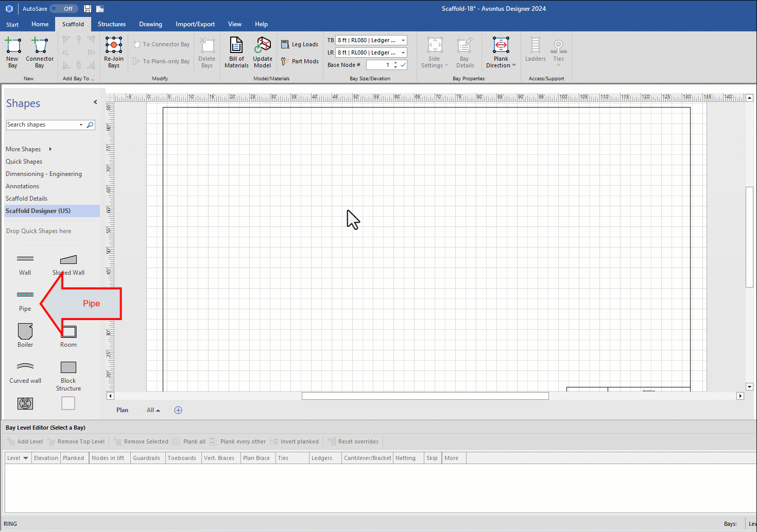Viewport: 757px width, 532px height.
Task: Open the TB ledger size dropdown
Action: pyautogui.click(x=403, y=40)
